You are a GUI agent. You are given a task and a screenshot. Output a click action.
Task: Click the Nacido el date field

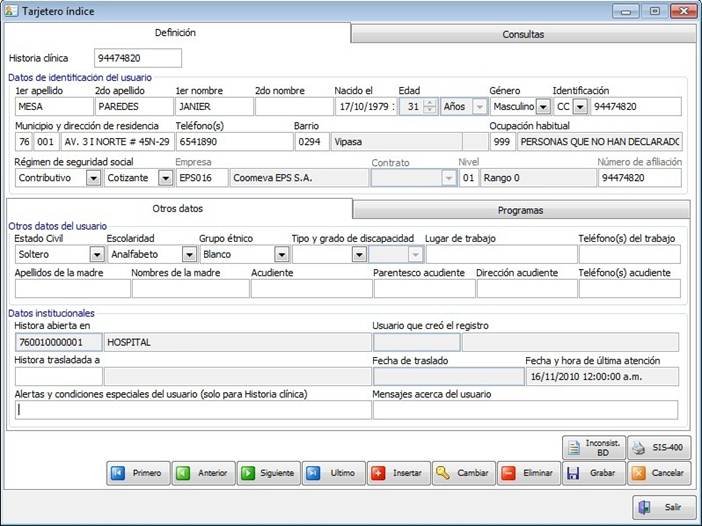click(x=366, y=107)
